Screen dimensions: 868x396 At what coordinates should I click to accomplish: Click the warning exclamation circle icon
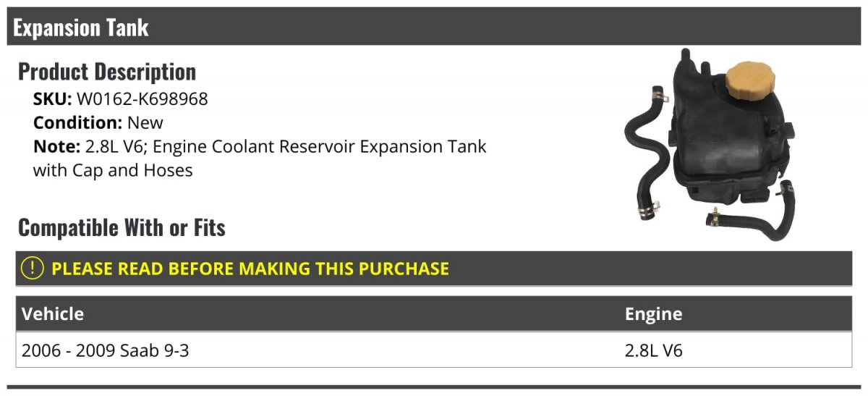point(33,268)
